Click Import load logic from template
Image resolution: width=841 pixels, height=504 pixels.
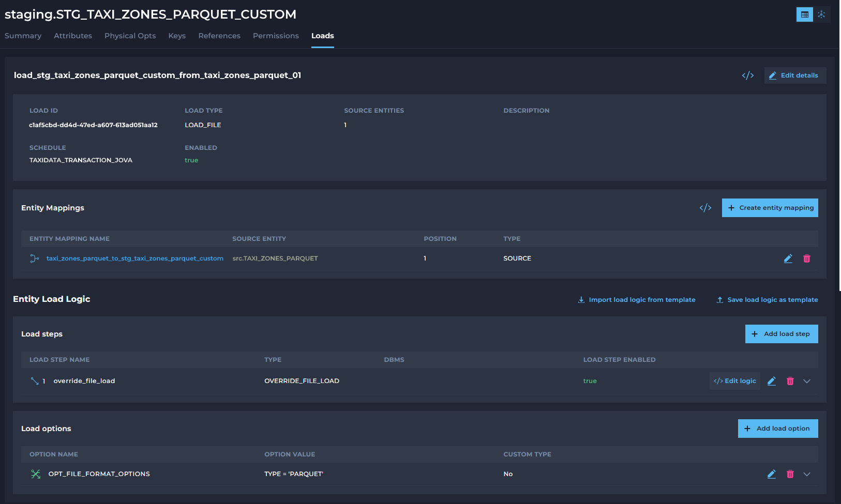637,300
